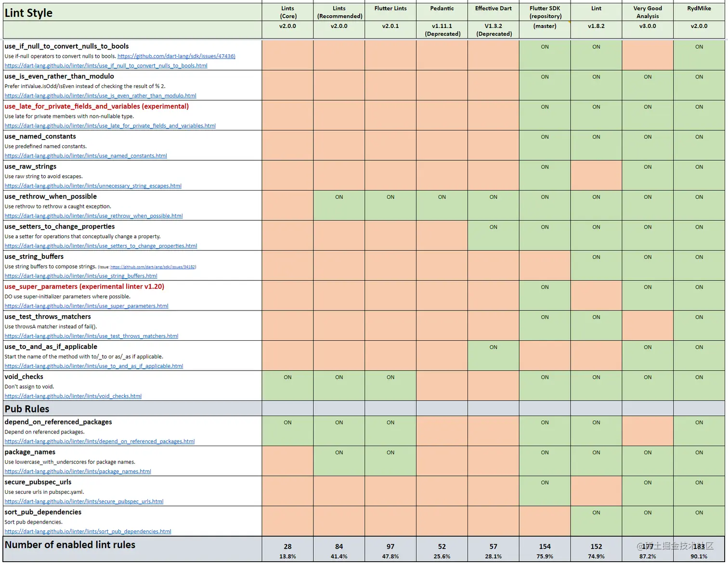Open the depend_on_referenced_packages.html link

100,442
